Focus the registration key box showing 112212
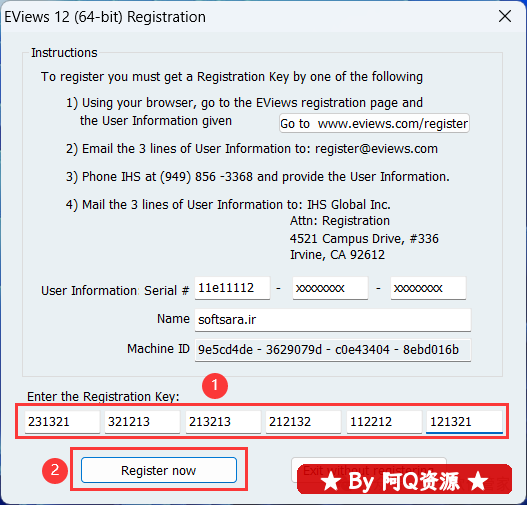This screenshot has width=527, height=505. pyautogui.click(x=384, y=421)
